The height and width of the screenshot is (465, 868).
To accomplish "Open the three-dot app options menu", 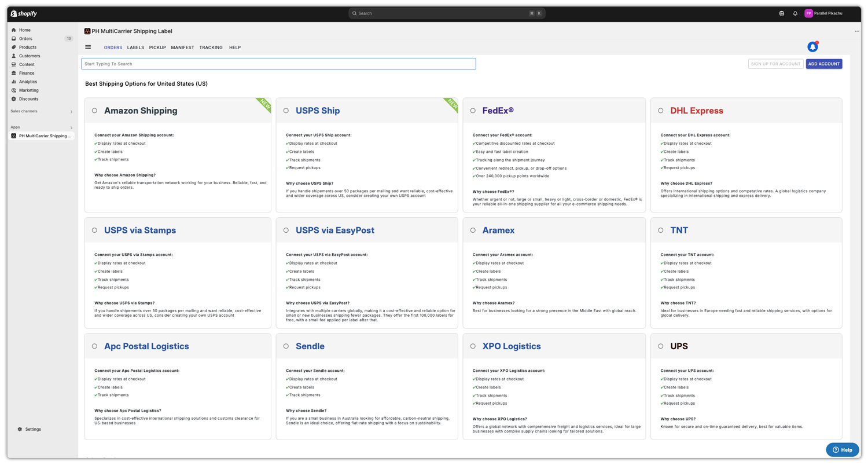I will [857, 31].
